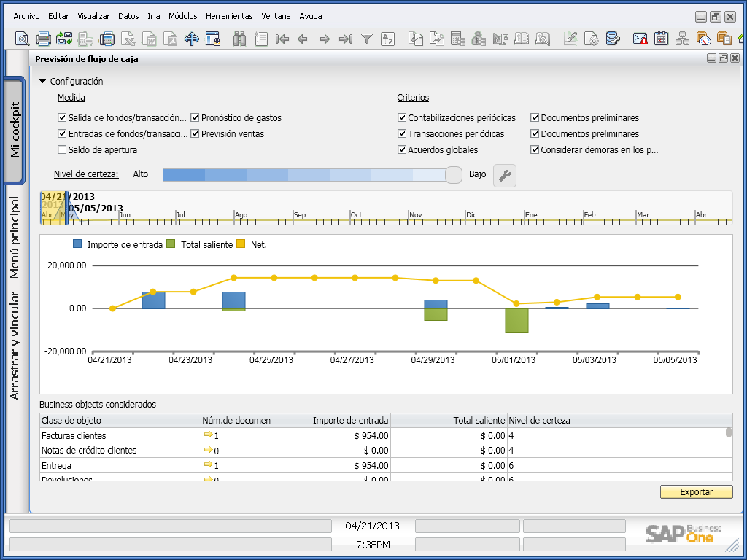This screenshot has height=560, width=747.
Task: Click the Importe de entrada legend swatch
Action: coord(77,244)
